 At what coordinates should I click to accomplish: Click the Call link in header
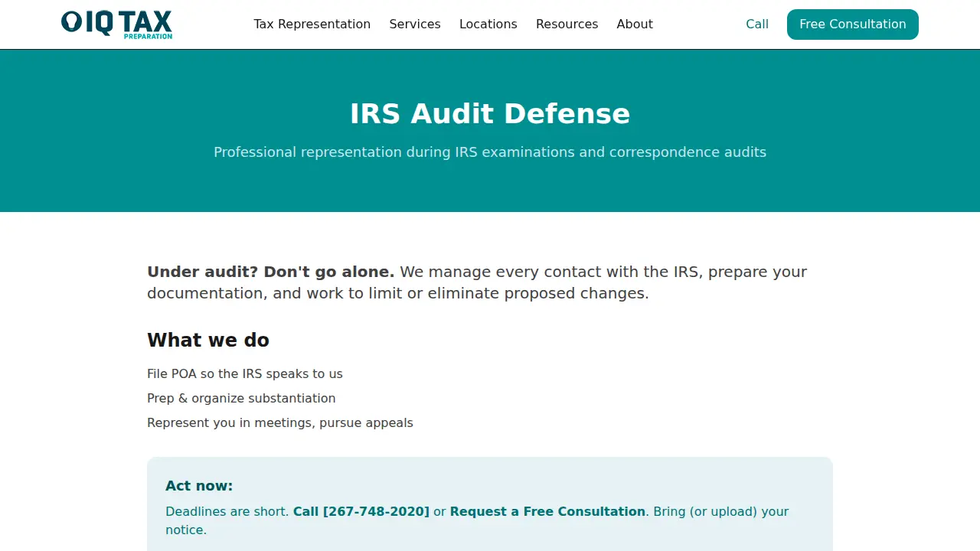pyautogui.click(x=757, y=24)
